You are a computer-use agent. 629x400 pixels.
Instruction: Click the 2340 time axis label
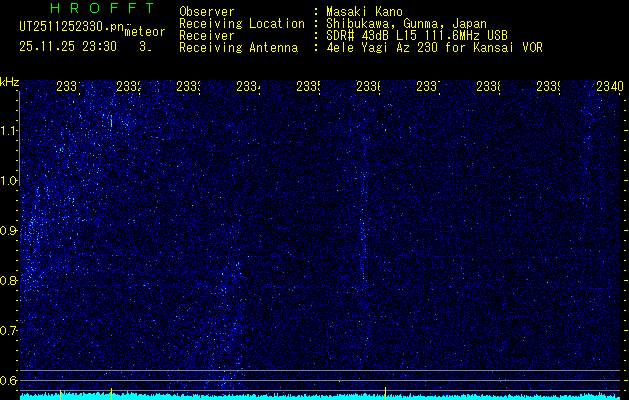click(x=610, y=86)
